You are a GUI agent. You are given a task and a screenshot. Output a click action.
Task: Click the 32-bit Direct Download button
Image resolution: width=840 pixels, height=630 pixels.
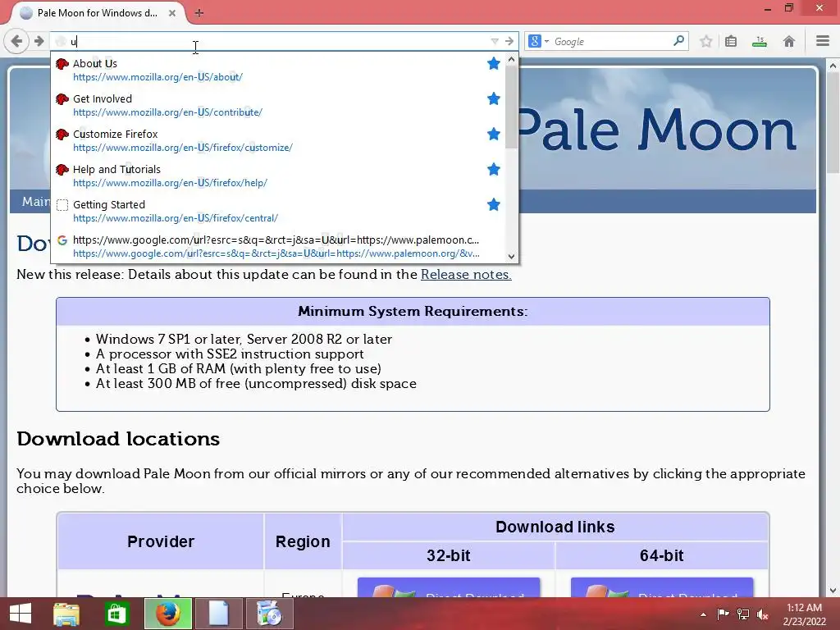[x=449, y=587]
